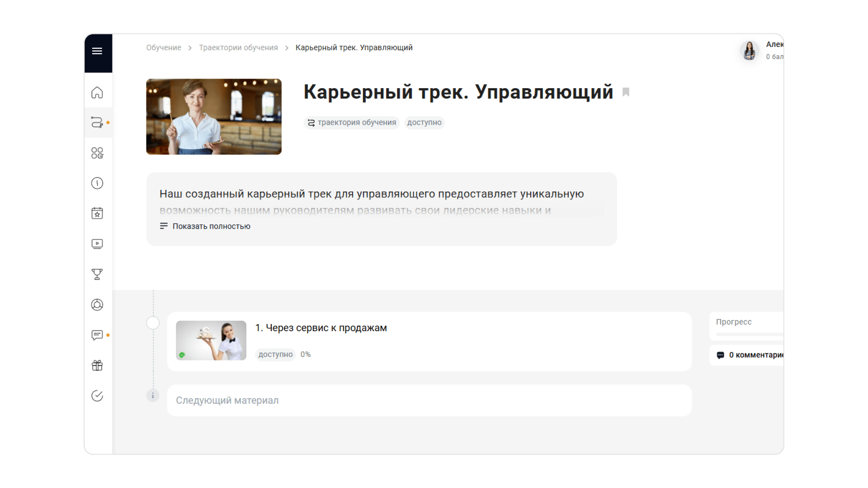
Task: Open the catalog grid icon in sidebar
Action: (97, 153)
